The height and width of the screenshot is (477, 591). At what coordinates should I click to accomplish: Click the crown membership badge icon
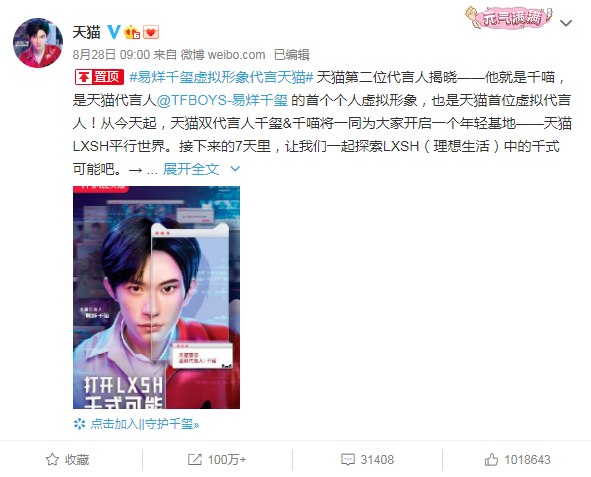point(132,32)
